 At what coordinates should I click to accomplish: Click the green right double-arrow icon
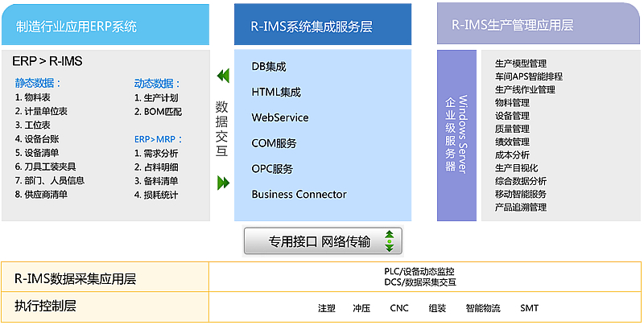click(223, 183)
